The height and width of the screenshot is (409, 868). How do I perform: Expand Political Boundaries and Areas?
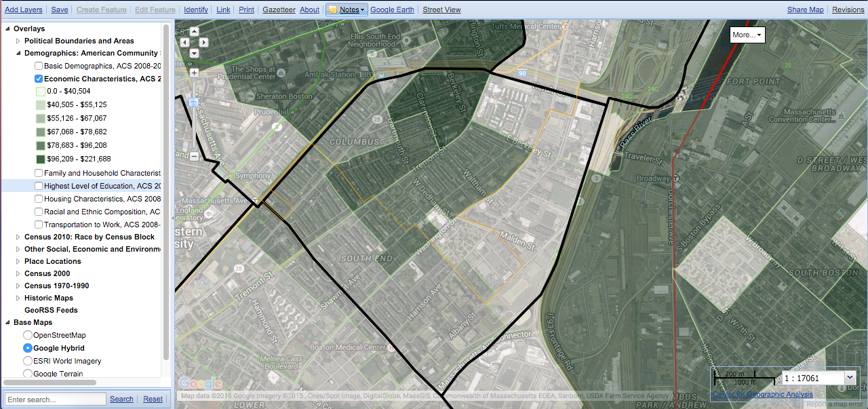pos(18,41)
